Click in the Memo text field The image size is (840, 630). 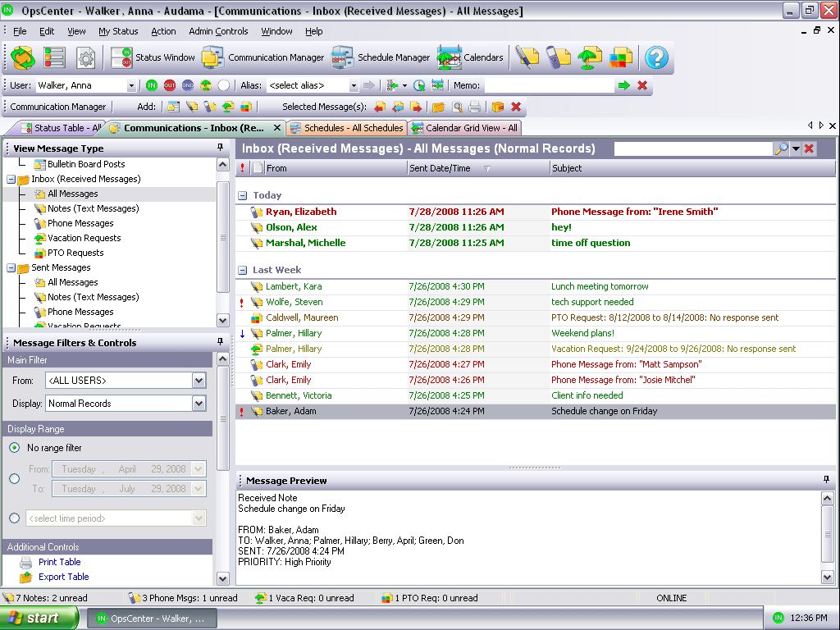[548, 85]
